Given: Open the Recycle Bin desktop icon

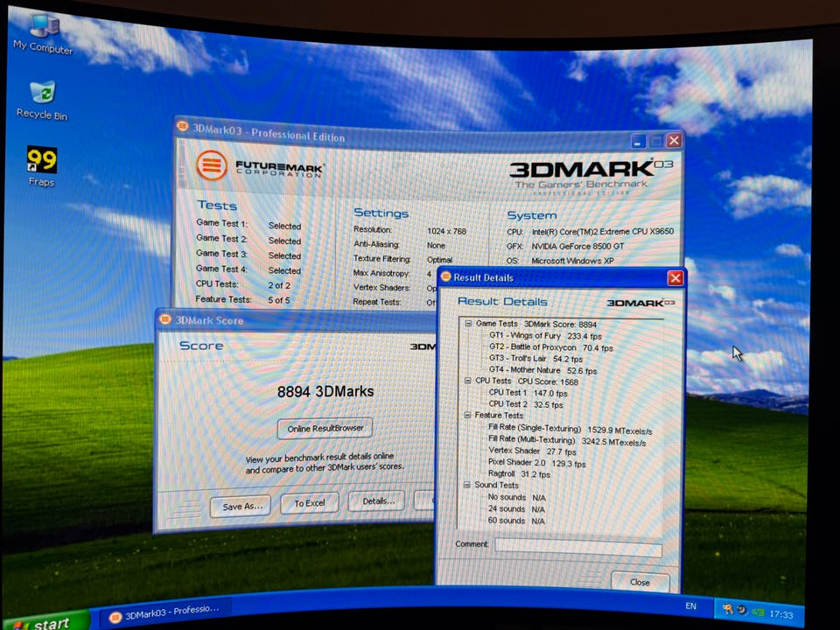Looking at the screenshot, I should (x=42, y=100).
